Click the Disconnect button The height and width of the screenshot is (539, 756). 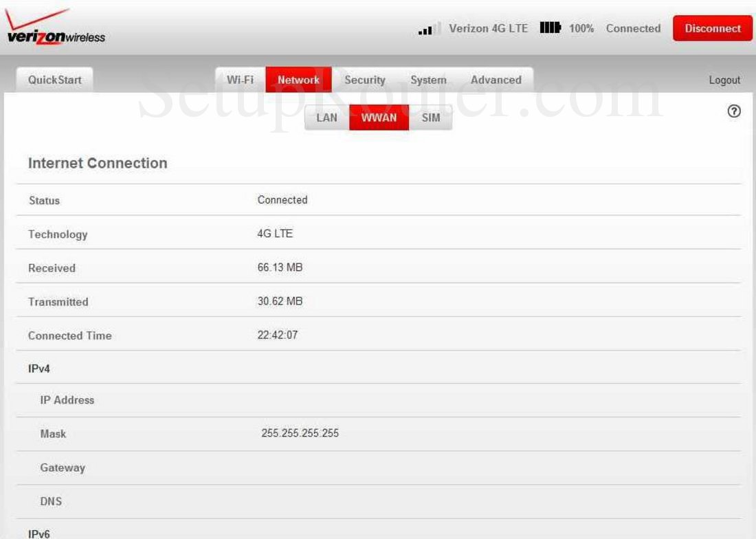[x=712, y=28]
